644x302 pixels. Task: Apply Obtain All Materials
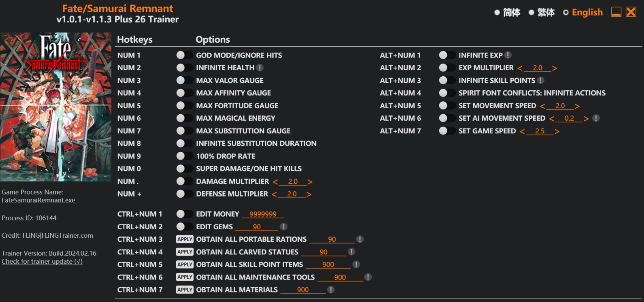pyautogui.click(x=185, y=290)
